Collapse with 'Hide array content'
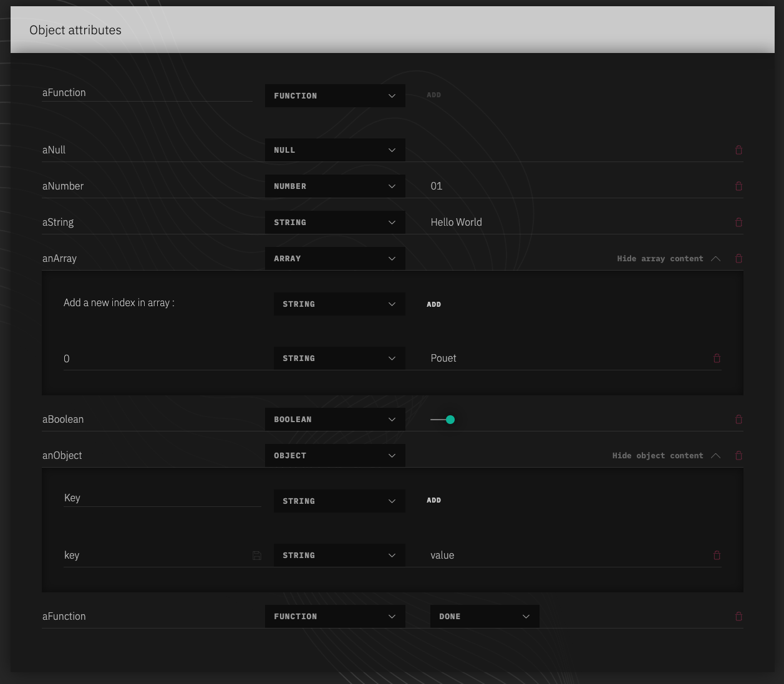784x684 pixels. pyautogui.click(x=669, y=258)
